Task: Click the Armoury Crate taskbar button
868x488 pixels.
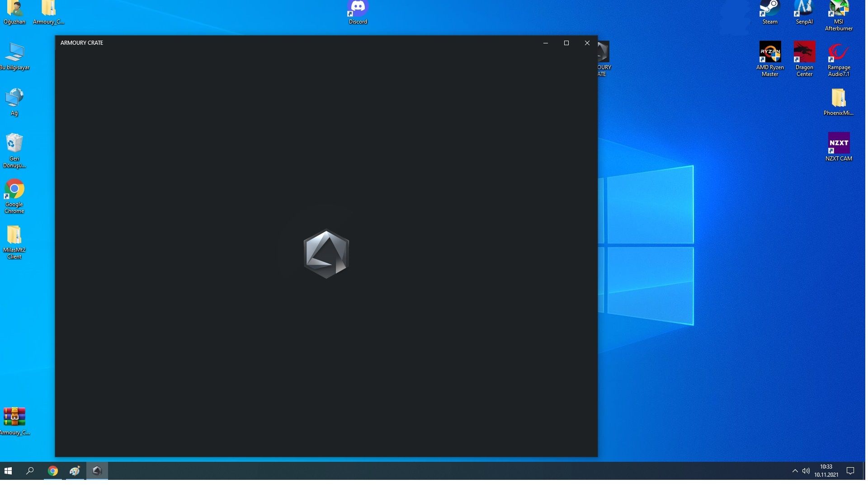Action: pyautogui.click(x=97, y=471)
